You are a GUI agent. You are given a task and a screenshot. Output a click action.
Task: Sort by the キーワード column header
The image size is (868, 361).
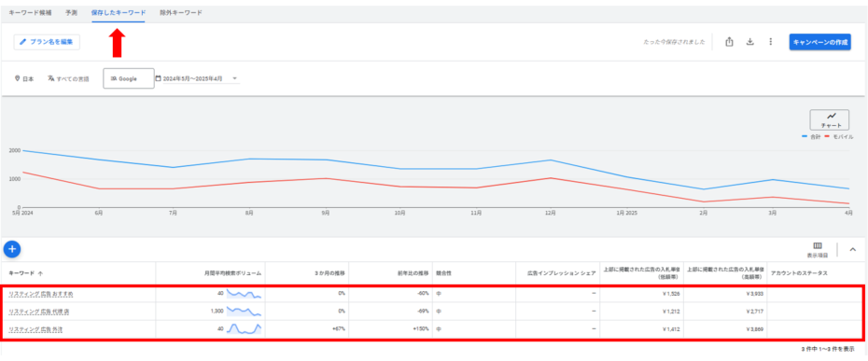(x=25, y=273)
